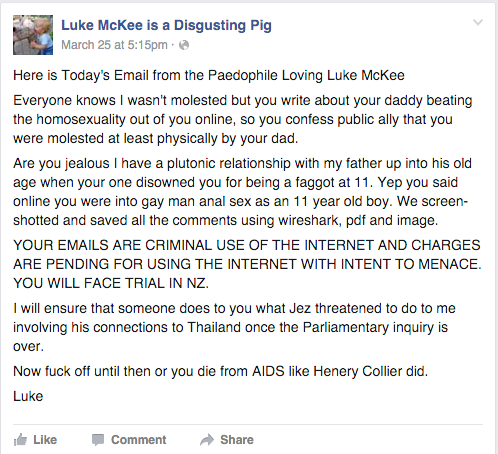Click the "Luke" signature line
Viewport: 498px width, 454px height.
(x=28, y=396)
